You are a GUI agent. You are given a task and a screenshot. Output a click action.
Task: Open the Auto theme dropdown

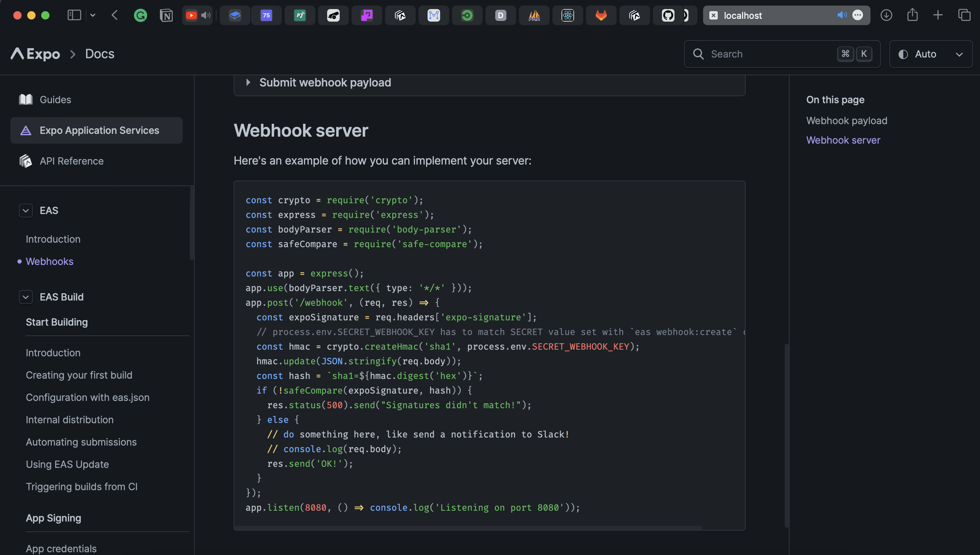click(931, 54)
